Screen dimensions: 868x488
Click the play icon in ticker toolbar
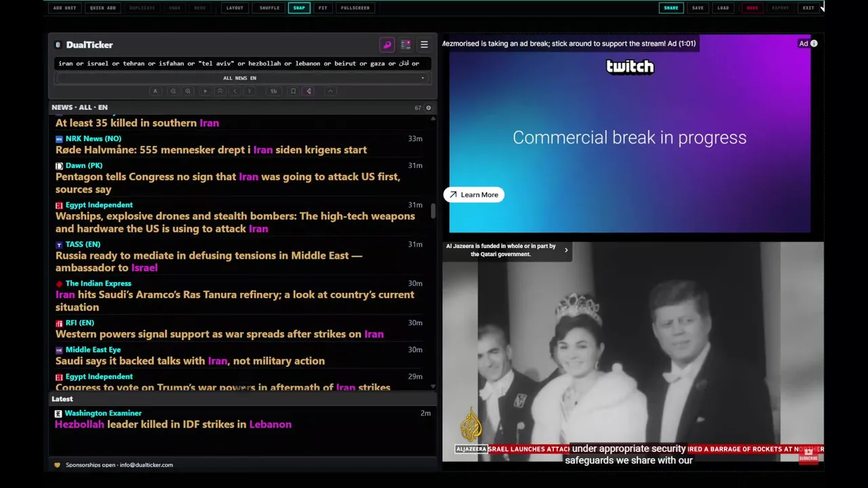[205, 91]
